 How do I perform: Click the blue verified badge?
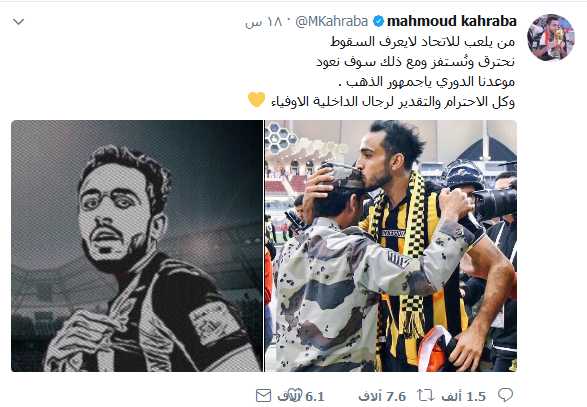[x=378, y=21]
